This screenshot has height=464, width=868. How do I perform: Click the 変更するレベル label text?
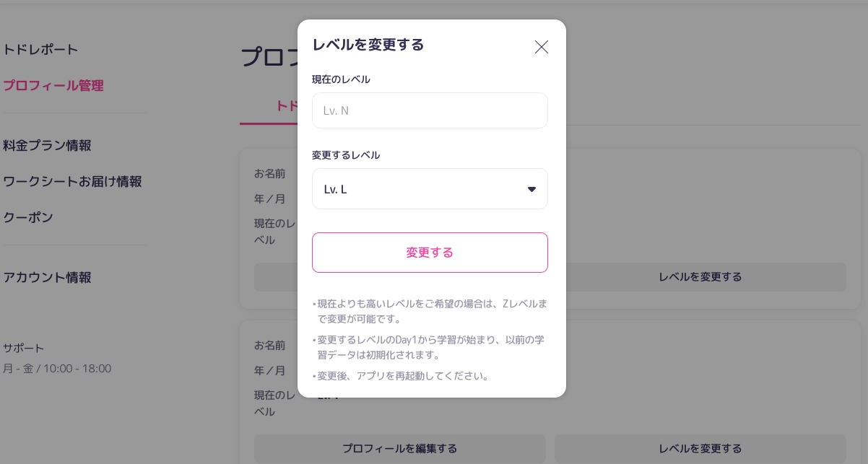coord(346,155)
